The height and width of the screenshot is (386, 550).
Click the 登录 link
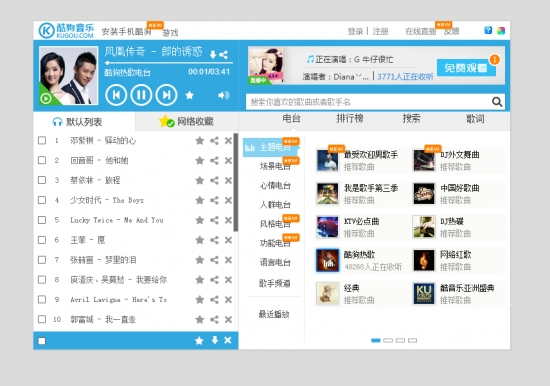click(x=355, y=32)
